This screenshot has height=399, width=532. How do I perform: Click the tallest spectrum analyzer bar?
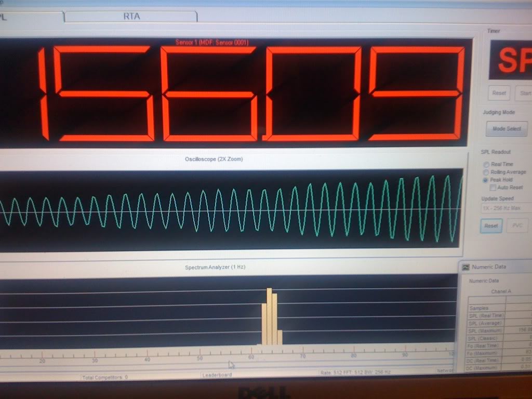coord(270,316)
